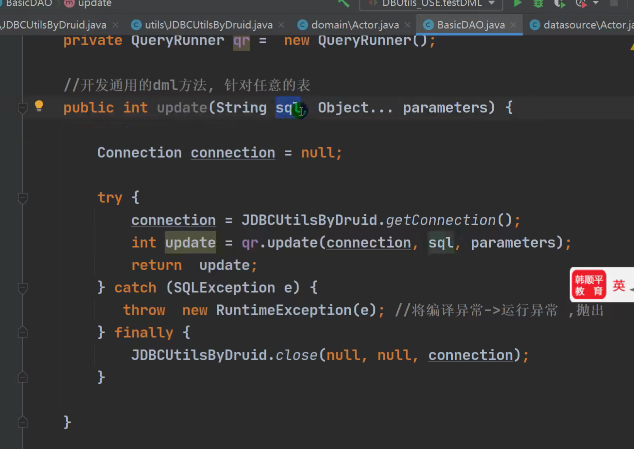Open the dropdown arrow next to the profiler icon
634x449 pixels.
(596, 3)
